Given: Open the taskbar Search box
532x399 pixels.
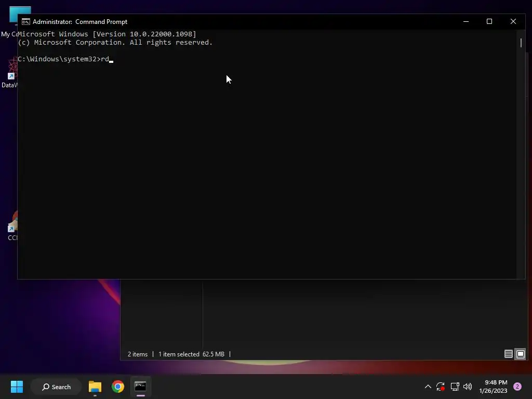Looking at the screenshot, I should (x=56, y=387).
